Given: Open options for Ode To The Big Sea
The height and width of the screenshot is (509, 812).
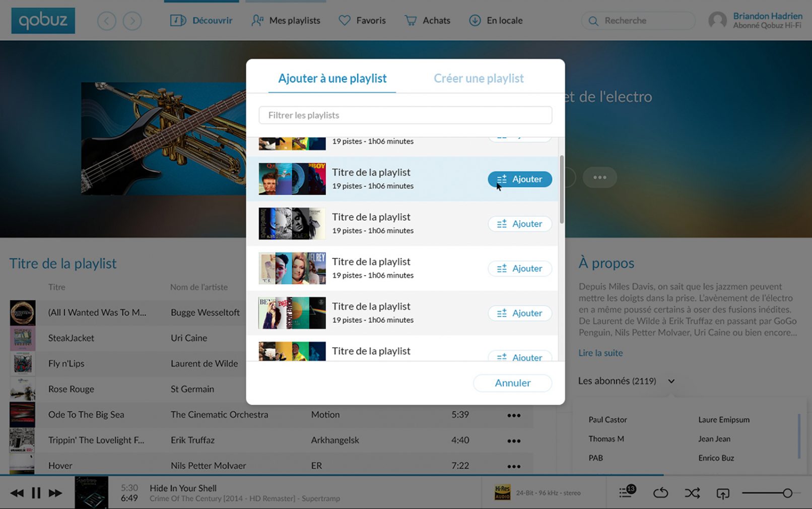Looking at the screenshot, I should pos(513,415).
